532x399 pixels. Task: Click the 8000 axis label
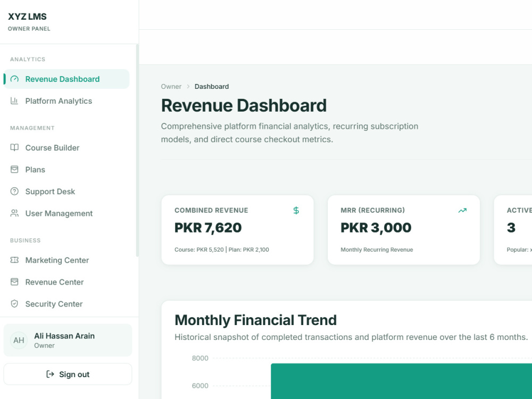[200, 358]
